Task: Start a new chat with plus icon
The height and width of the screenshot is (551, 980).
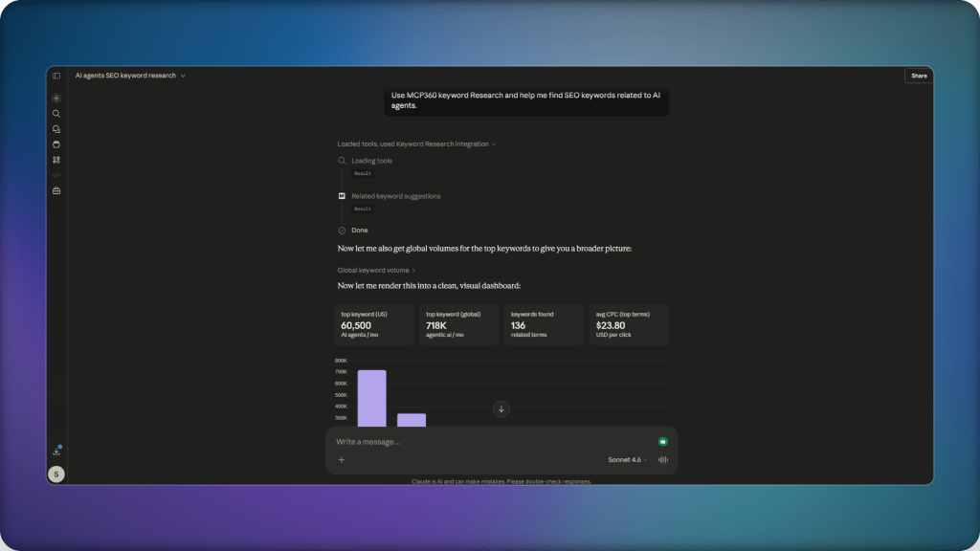Action: pyautogui.click(x=56, y=99)
